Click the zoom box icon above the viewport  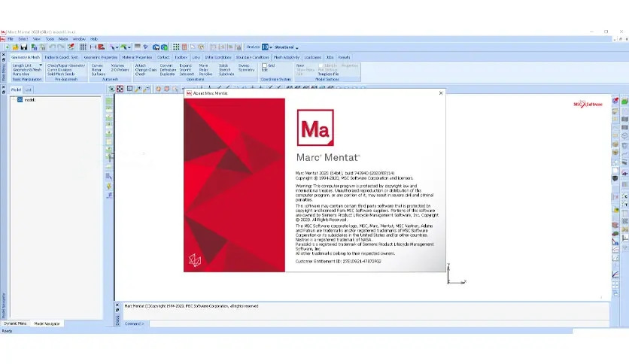[x=129, y=89]
